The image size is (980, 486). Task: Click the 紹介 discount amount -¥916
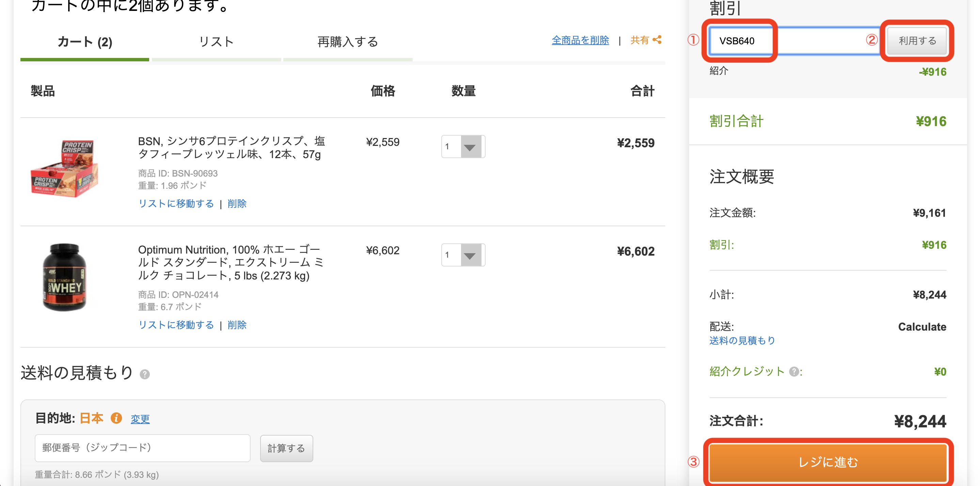pyautogui.click(x=932, y=72)
